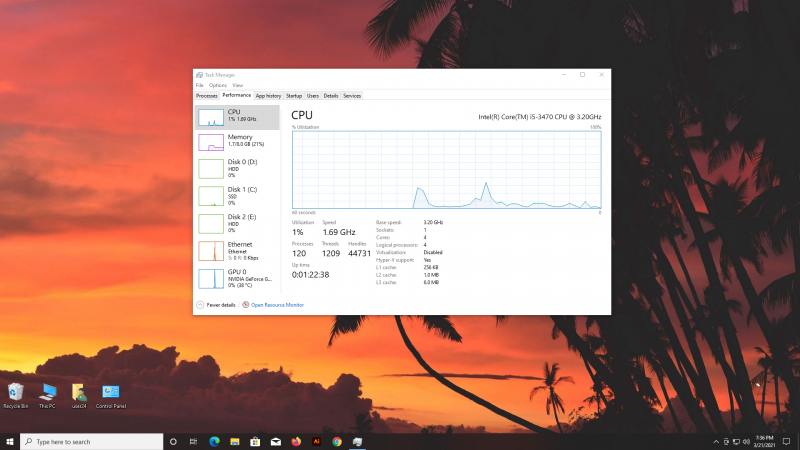Image resolution: width=800 pixels, height=450 pixels.
Task: Switch to the Processes tab
Action: point(206,96)
